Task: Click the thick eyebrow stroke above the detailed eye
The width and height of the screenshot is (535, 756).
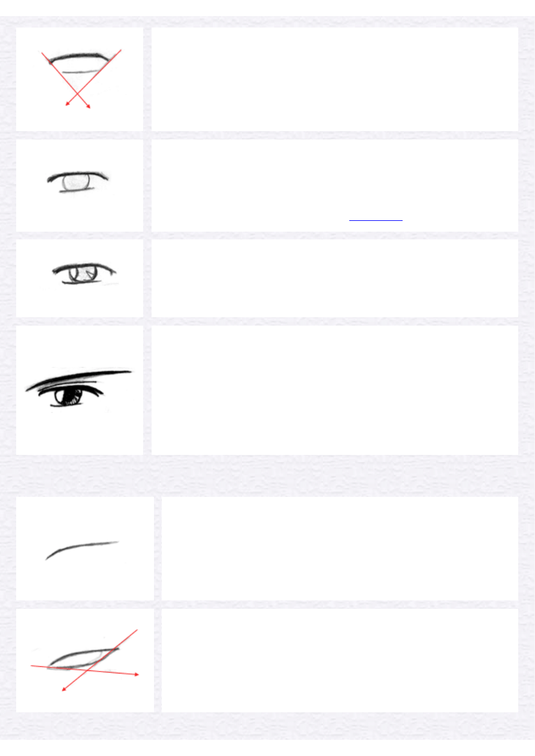Action: point(79,380)
